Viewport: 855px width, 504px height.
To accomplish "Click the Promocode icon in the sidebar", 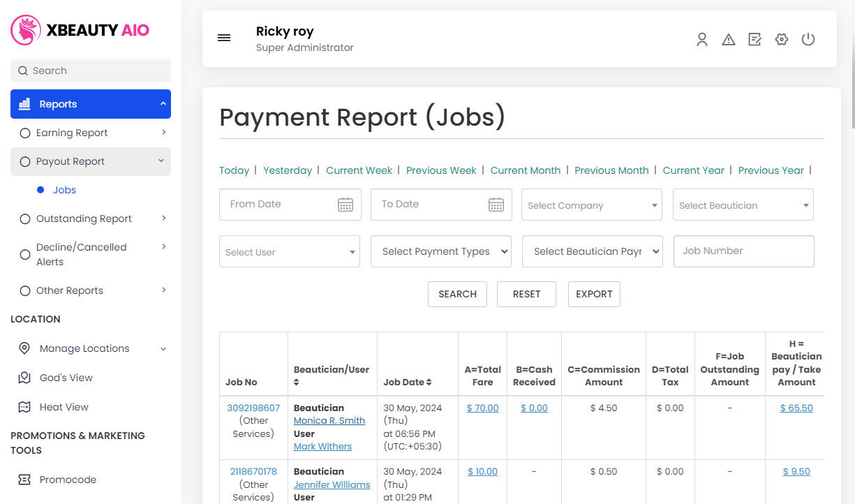I will (24, 480).
